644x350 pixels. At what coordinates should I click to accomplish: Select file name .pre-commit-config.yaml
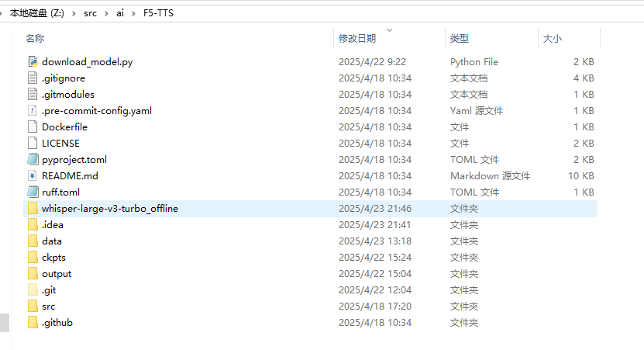pos(97,111)
